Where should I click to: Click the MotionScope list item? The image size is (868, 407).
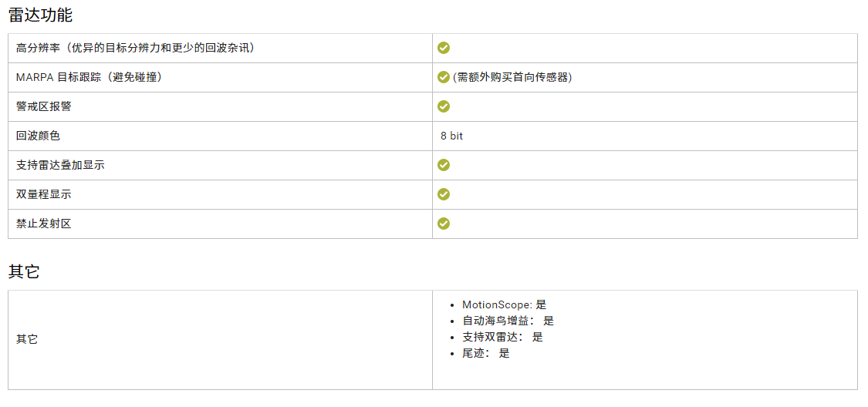tap(504, 304)
